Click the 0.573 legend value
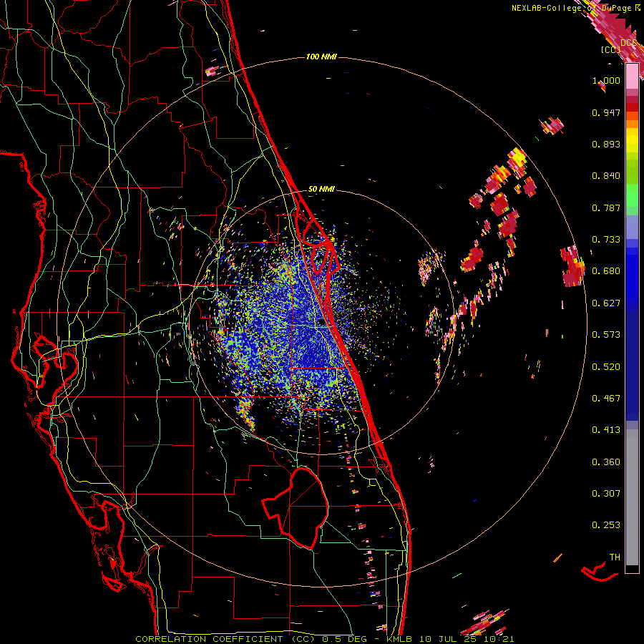 click(606, 335)
